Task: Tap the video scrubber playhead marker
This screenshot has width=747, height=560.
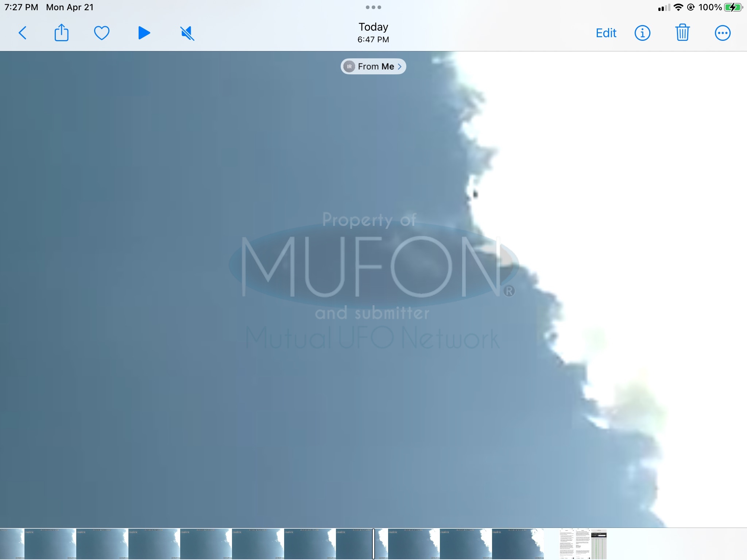Action: coord(373,544)
